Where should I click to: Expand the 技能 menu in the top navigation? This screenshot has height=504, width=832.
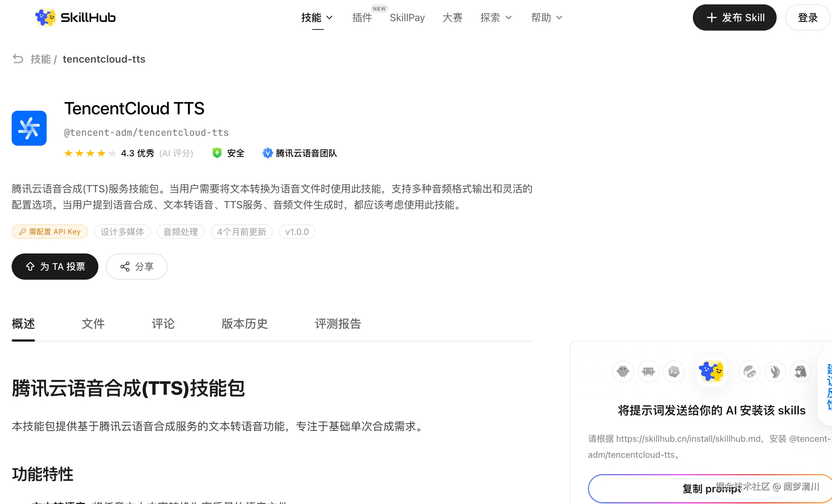[x=317, y=17]
